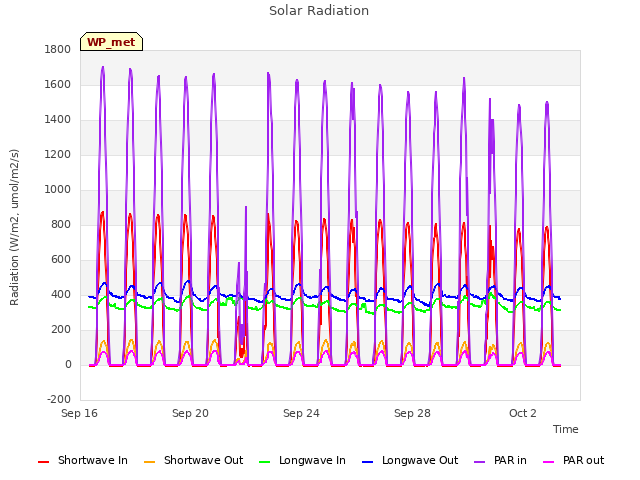Click the 600 y-axis tick label
The height and width of the screenshot is (480, 640).
(x=61, y=260)
